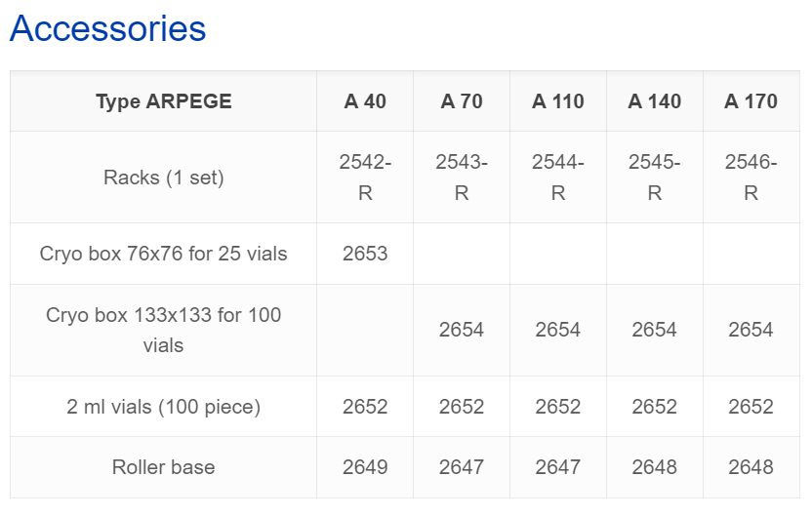Click rack code 2542-R
This screenshot has width=812, height=516.
(x=365, y=178)
